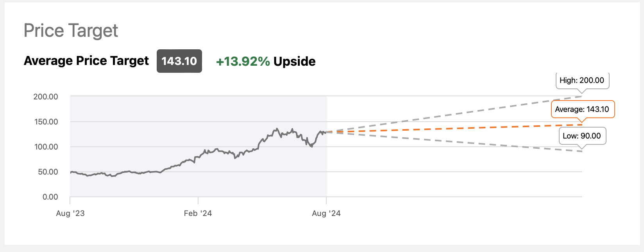Click the Aug '24 x-axis label
644x252 pixels.
[x=326, y=213]
